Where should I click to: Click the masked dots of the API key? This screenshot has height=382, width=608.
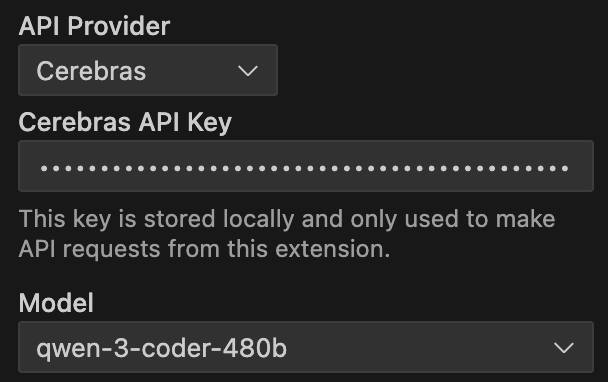[304, 168]
